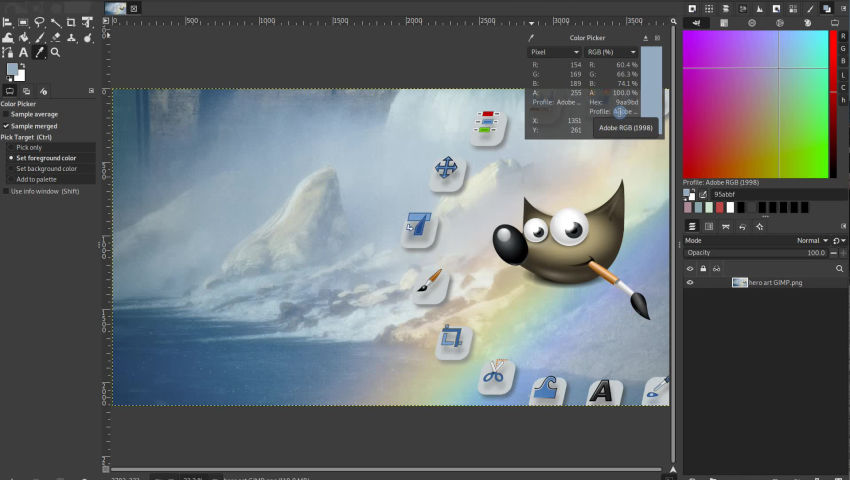
Task: Select the Align tool in toolbox
Action: (x=7, y=22)
